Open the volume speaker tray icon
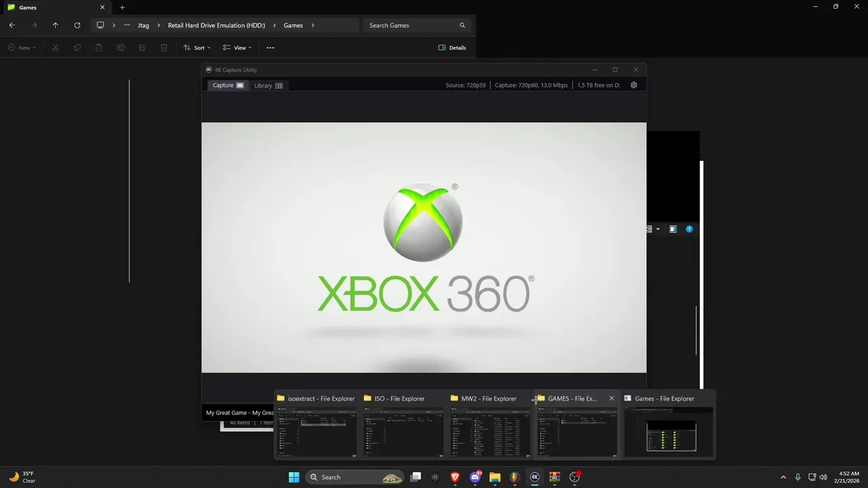 pos(823,477)
